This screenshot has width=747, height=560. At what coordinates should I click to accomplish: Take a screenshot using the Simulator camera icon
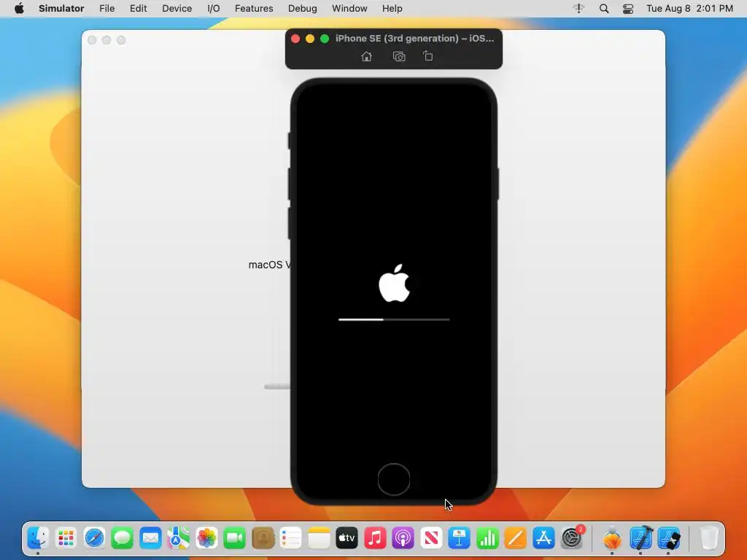click(399, 57)
